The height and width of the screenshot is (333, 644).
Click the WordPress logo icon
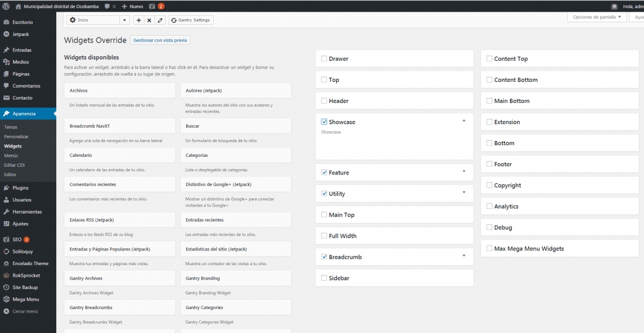pos(6,6)
